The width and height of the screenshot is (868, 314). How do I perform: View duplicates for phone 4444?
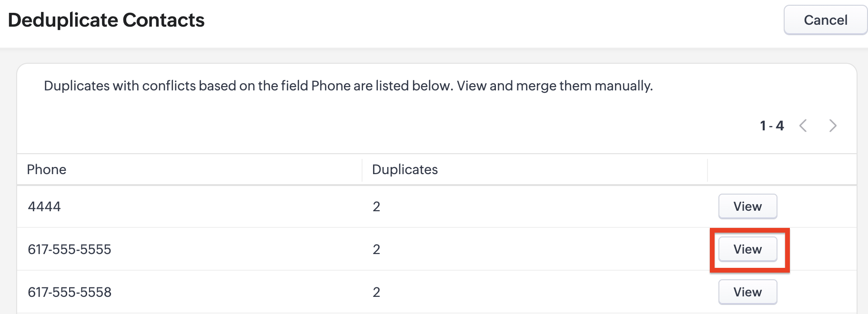[747, 206]
